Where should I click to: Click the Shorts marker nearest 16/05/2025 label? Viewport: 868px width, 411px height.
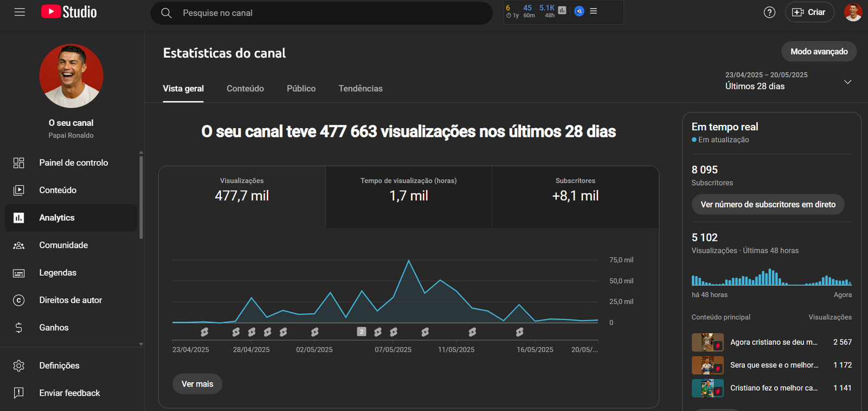tap(520, 332)
